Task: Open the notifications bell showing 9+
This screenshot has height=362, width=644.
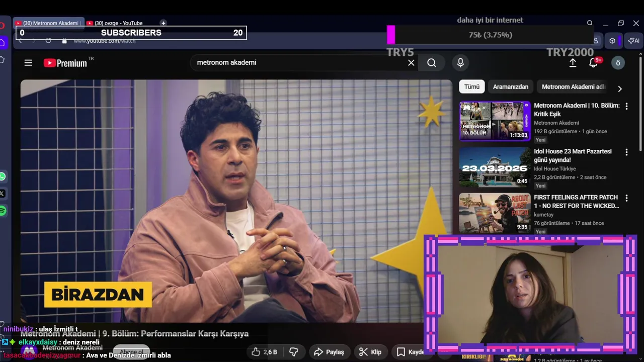Action: point(594,63)
